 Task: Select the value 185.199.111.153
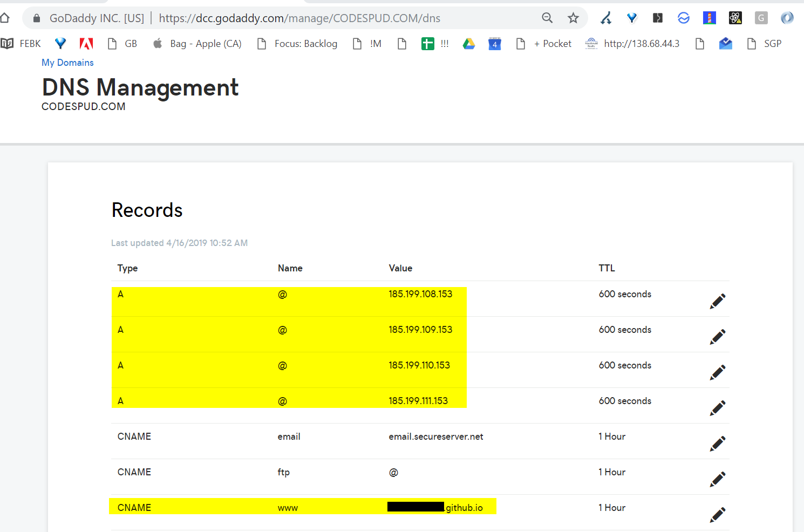418,401
